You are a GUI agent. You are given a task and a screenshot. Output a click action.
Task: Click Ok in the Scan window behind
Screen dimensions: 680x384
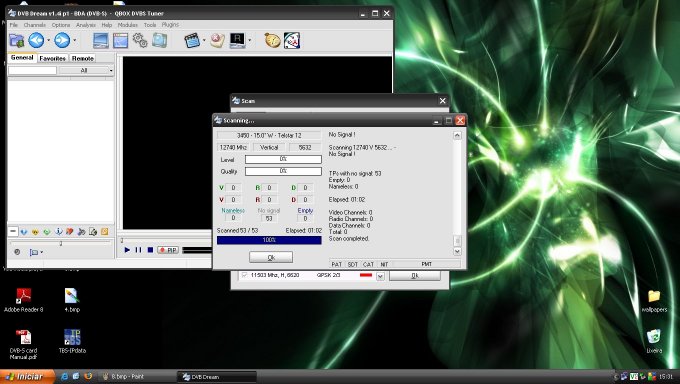point(415,276)
